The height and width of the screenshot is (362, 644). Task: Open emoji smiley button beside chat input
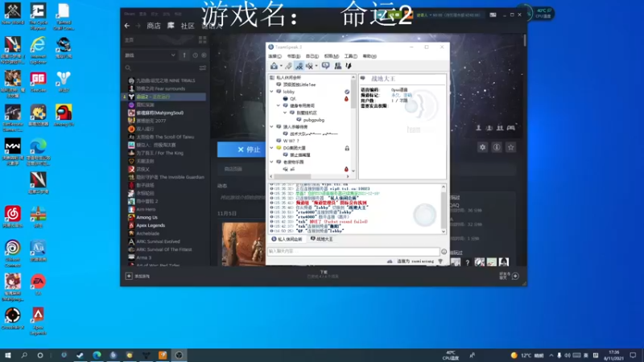[444, 252]
